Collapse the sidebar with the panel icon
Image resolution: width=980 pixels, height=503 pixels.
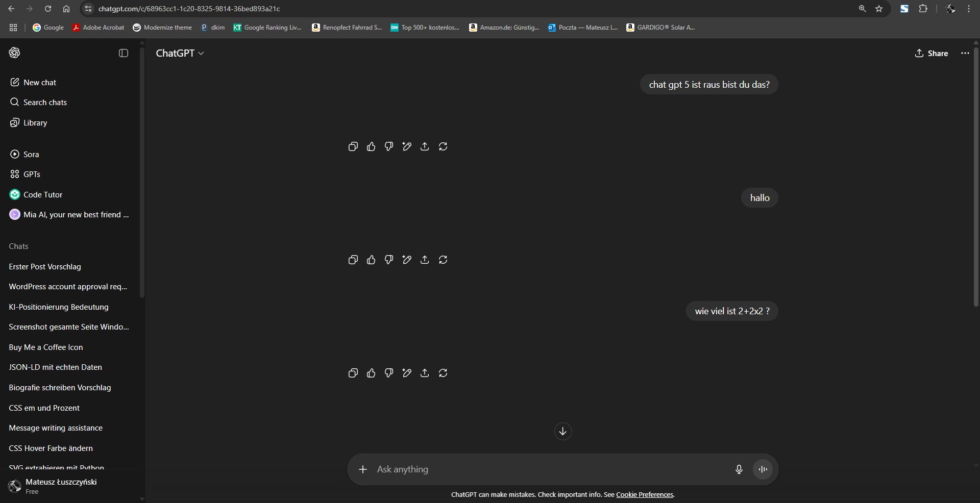point(124,53)
